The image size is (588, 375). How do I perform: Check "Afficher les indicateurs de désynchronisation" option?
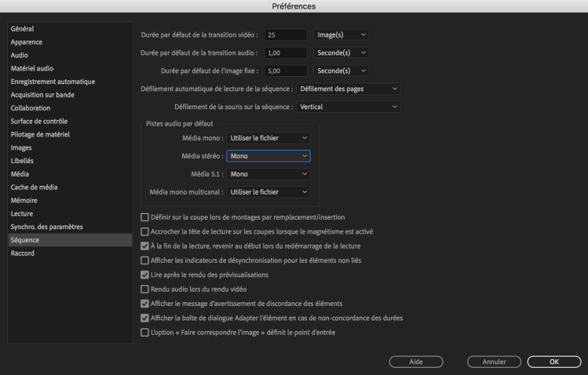[144, 260]
